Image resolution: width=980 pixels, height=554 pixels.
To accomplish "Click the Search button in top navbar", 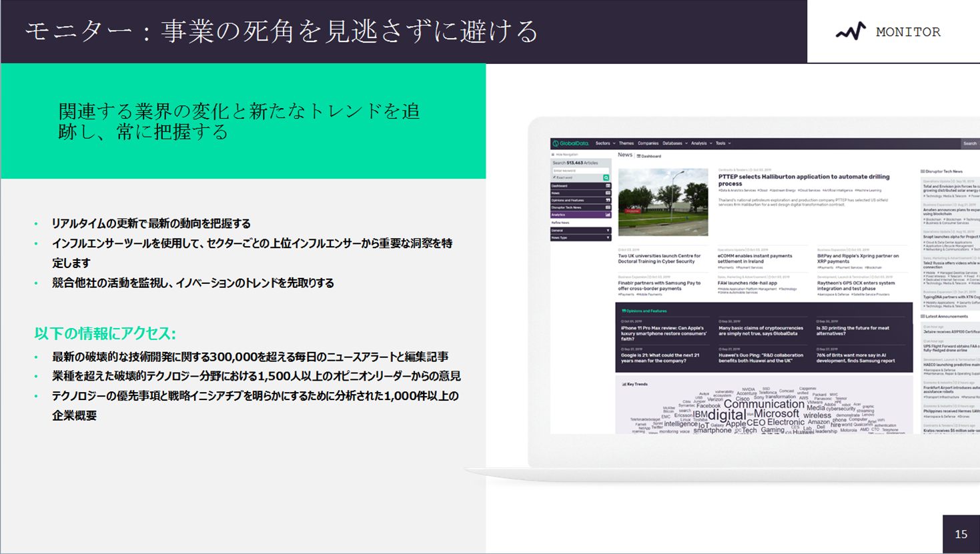I will click(x=969, y=143).
